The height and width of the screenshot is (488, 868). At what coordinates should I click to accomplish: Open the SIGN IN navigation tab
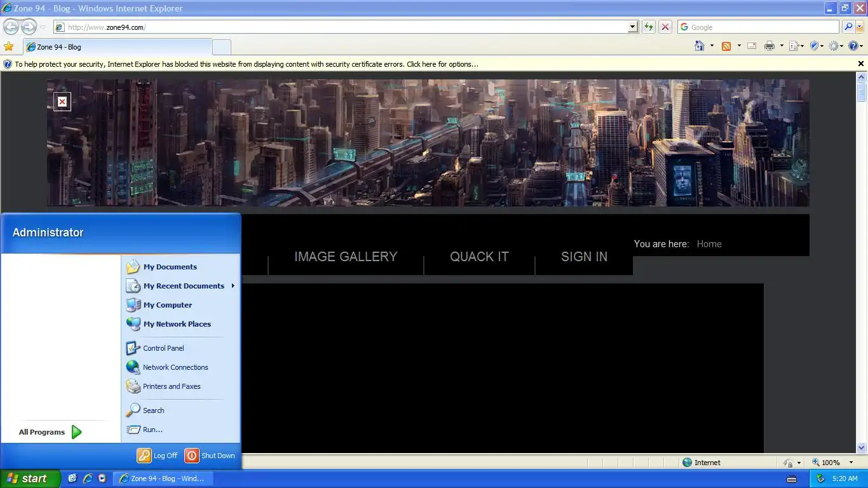point(584,257)
